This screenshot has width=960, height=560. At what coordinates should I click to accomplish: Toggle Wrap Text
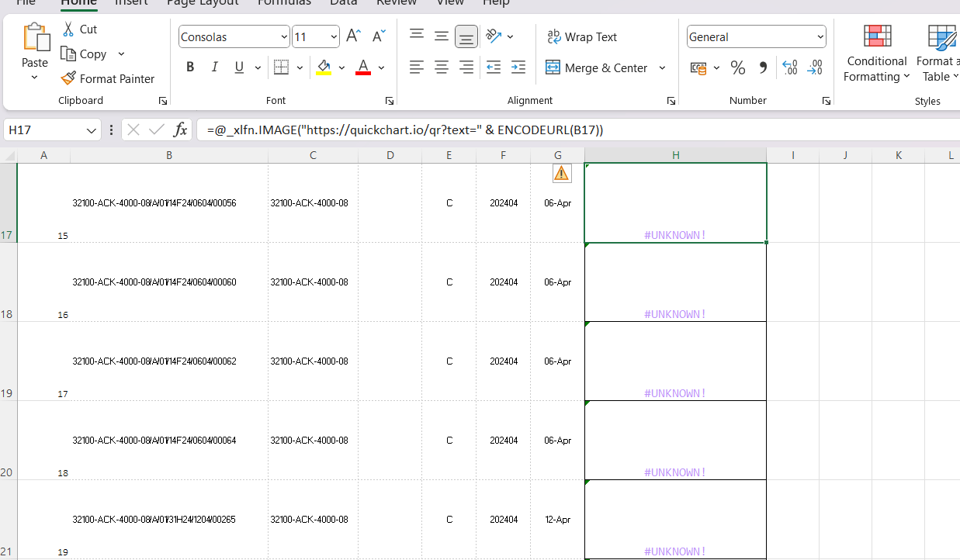pyautogui.click(x=581, y=36)
